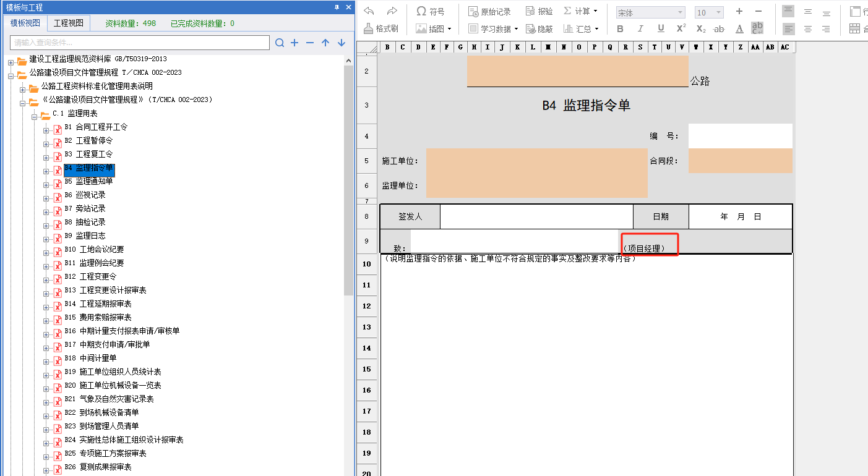Click the template search input field

[x=140, y=43]
